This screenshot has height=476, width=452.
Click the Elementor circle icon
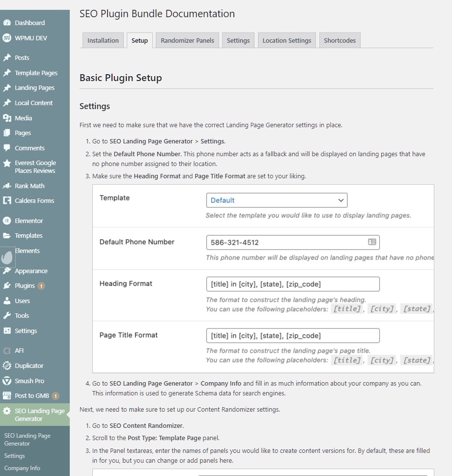[x=7, y=221]
